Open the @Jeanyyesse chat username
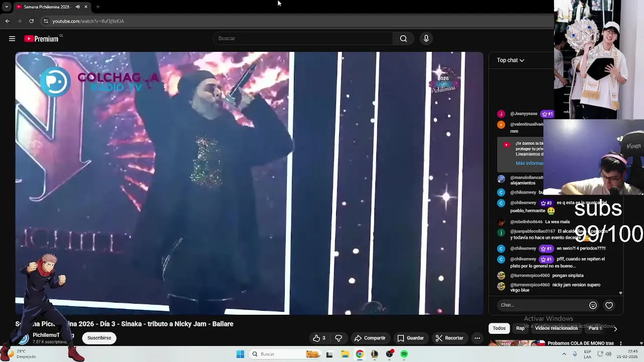Image resolution: width=644 pixels, height=362 pixels. [x=524, y=114]
